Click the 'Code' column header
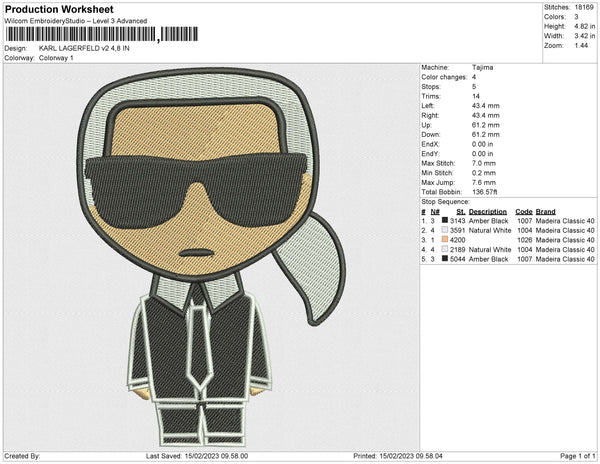600x464 pixels. point(524,212)
